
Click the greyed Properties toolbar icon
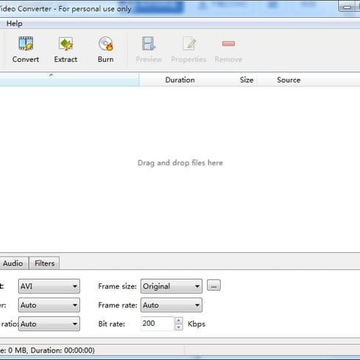click(x=189, y=50)
